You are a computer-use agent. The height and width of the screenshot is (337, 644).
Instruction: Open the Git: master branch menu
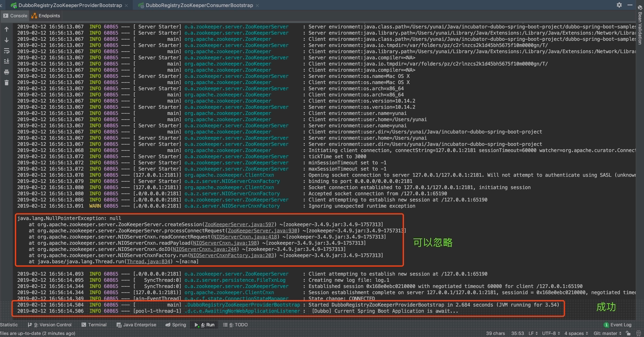click(607, 333)
